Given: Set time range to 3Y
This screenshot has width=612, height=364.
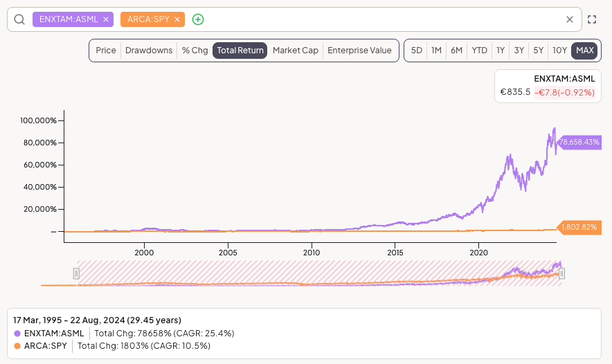Looking at the screenshot, I should coord(519,51).
